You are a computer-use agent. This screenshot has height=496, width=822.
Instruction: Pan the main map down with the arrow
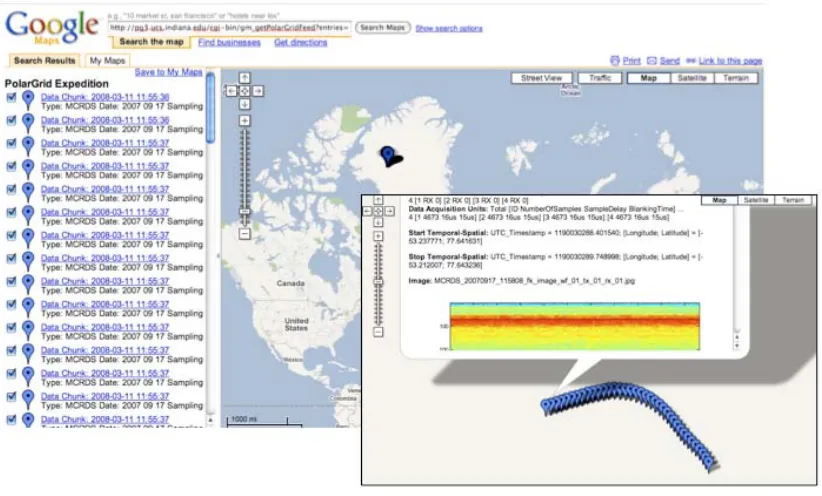point(244,104)
